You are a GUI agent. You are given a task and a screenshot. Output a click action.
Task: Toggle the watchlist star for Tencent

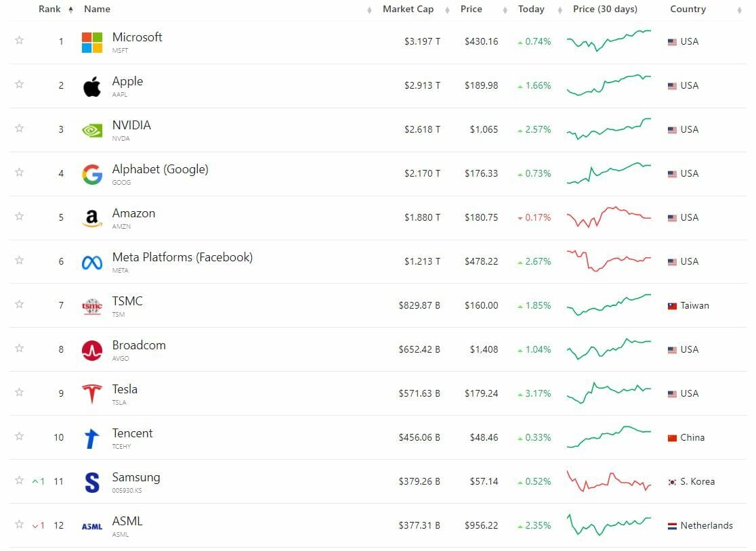click(x=19, y=437)
